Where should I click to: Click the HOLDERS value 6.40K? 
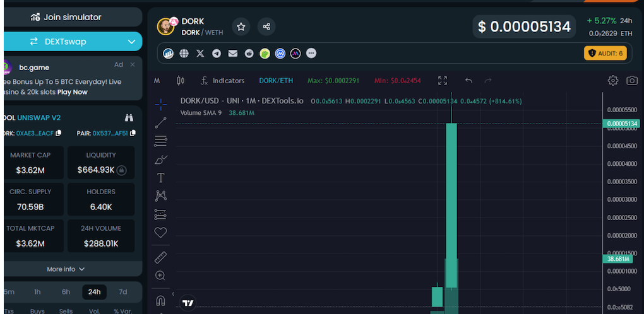point(101,207)
